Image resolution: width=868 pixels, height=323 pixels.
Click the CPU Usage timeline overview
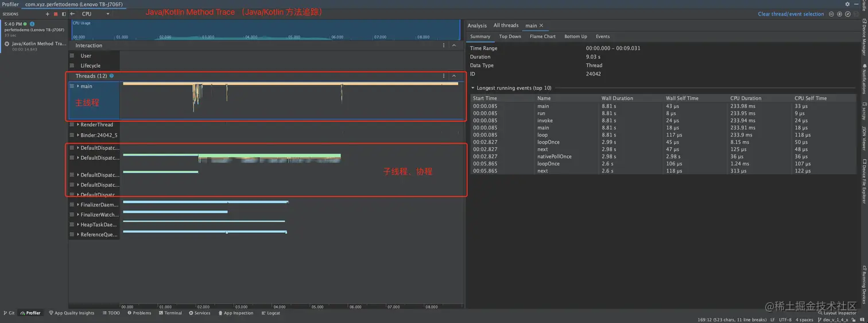pos(266,30)
